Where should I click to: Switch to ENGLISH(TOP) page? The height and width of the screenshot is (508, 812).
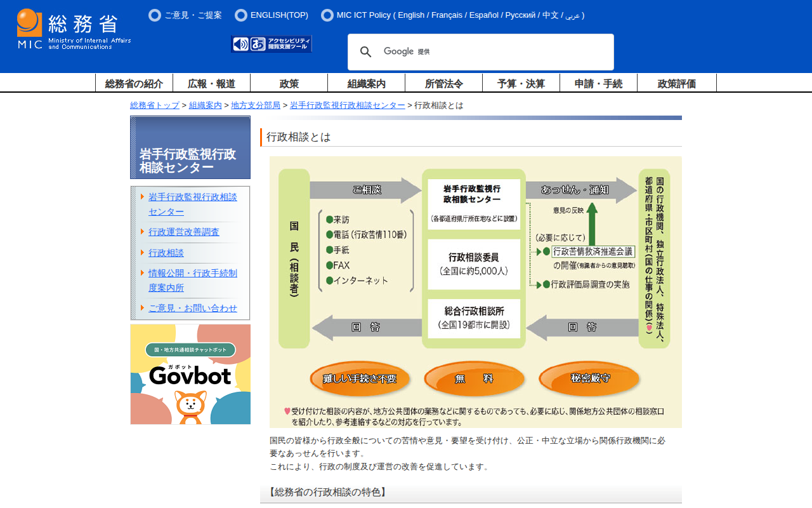coord(279,15)
